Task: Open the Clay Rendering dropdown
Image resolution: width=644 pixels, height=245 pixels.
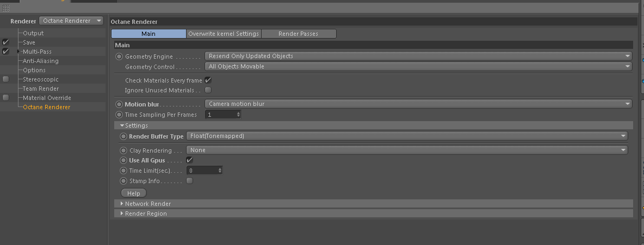Action: pyautogui.click(x=407, y=150)
